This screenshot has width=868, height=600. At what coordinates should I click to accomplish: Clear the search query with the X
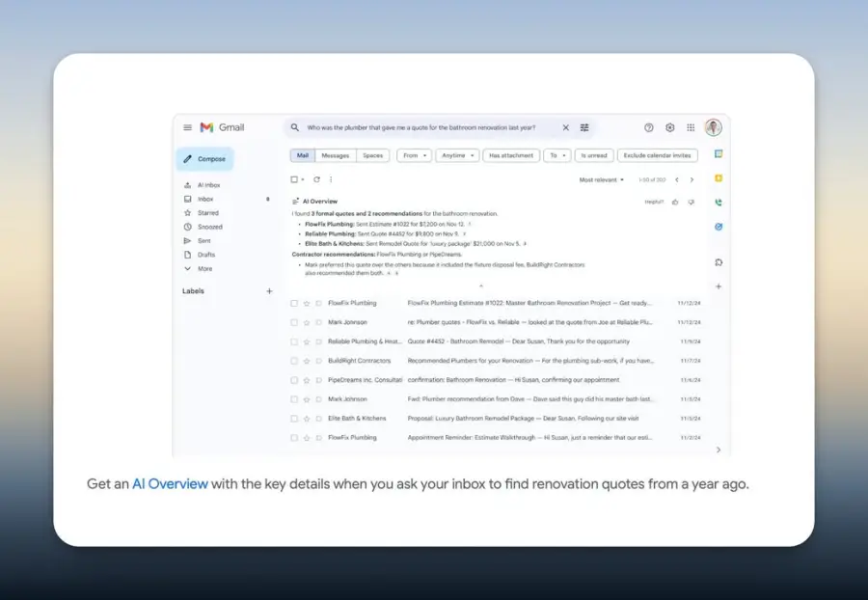566,127
